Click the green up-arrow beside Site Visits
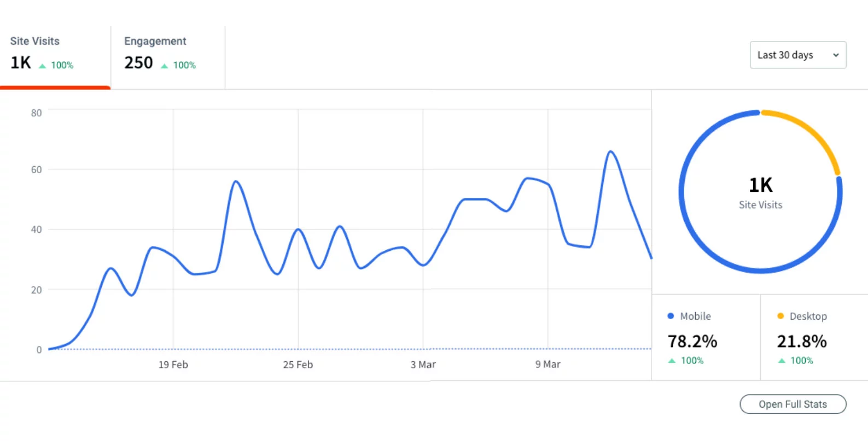The height and width of the screenshot is (441, 868). coord(42,65)
